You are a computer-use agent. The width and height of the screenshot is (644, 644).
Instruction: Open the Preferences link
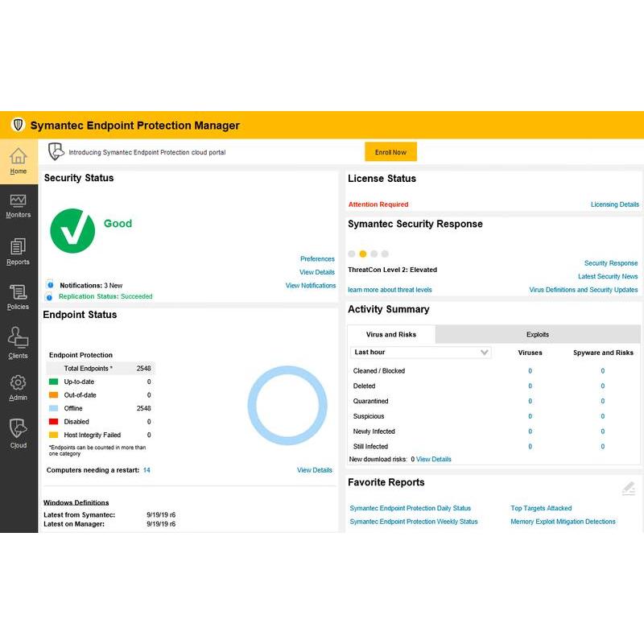pyautogui.click(x=317, y=258)
